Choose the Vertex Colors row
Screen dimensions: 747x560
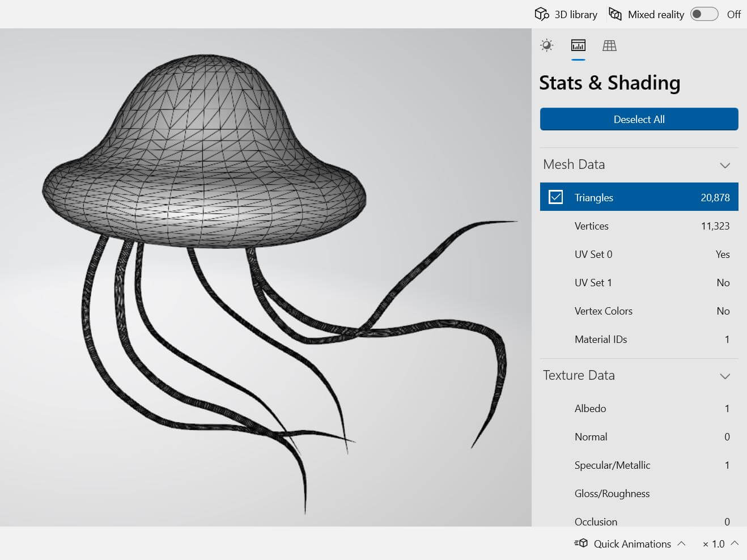(x=639, y=311)
